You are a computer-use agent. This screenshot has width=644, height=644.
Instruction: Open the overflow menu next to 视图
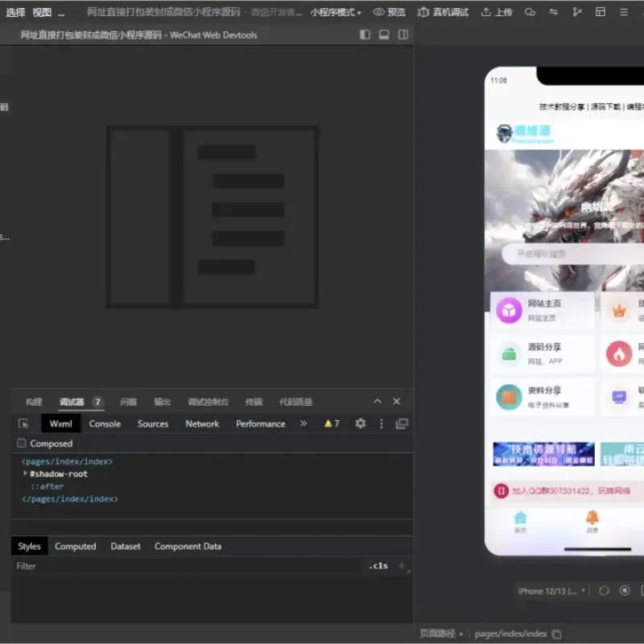click(61, 13)
